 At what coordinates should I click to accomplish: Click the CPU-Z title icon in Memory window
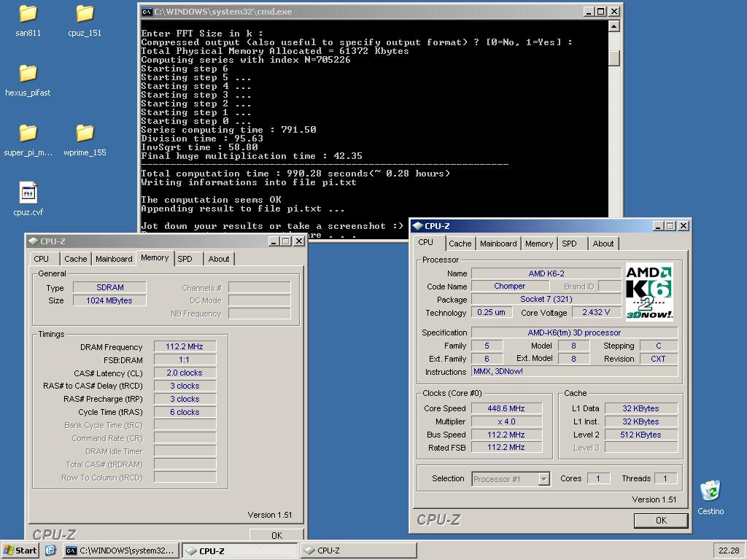coord(34,241)
